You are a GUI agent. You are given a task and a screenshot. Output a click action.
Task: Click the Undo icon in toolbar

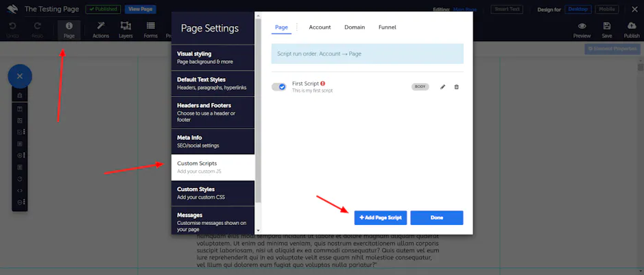[x=12, y=26]
